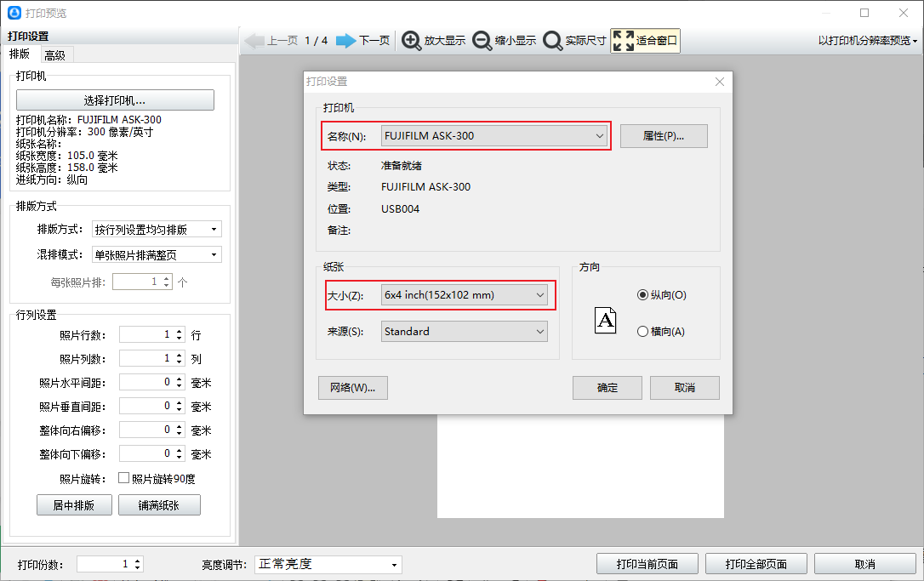Increase 照片垂直间距 spacing stepper
The width and height of the screenshot is (924, 581).
point(180,402)
